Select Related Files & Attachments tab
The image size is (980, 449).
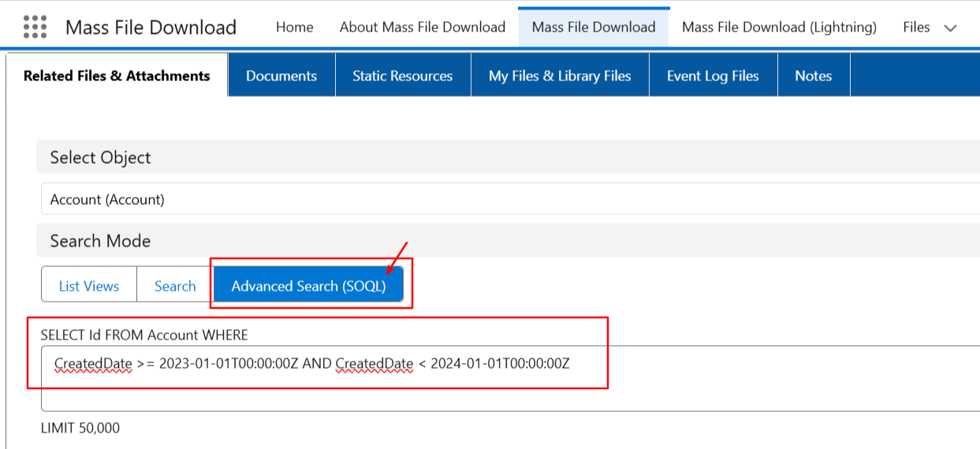click(117, 76)
